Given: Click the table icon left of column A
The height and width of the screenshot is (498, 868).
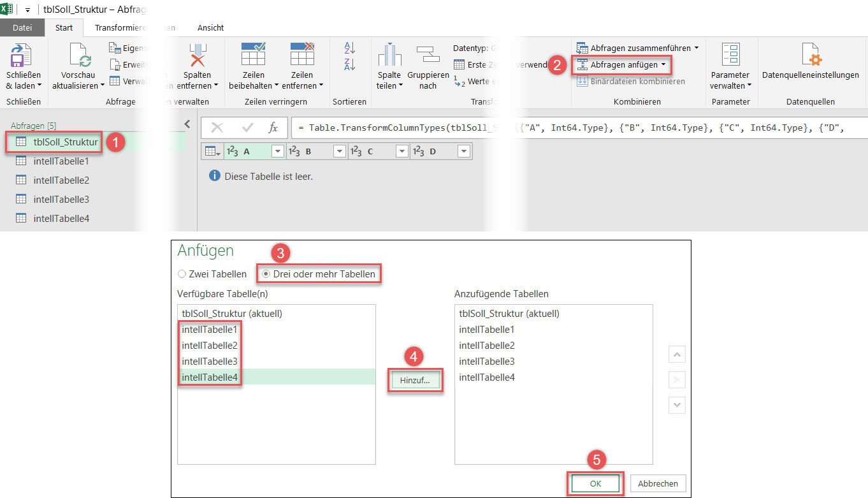Looking at the screenshot, I should point(212,152).
